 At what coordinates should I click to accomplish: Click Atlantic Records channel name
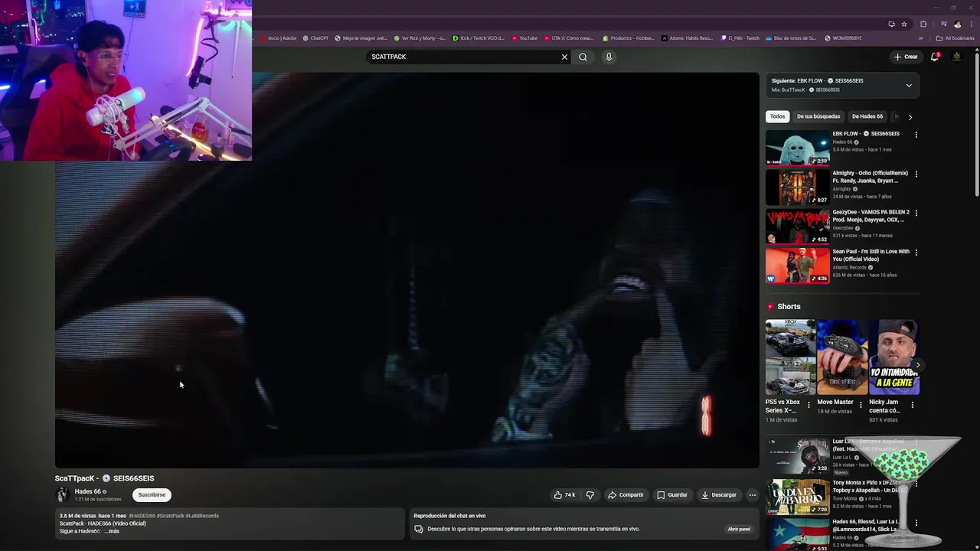[849, 267]
